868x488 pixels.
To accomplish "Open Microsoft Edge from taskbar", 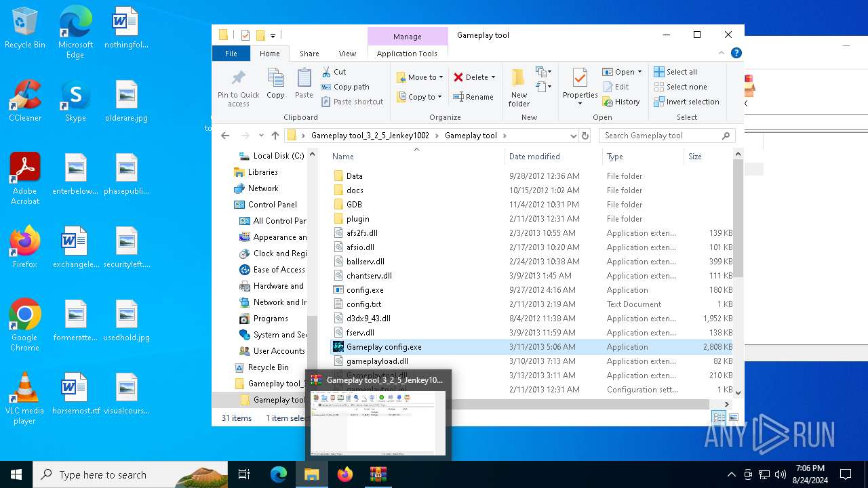I will click(x=279, y=474).
